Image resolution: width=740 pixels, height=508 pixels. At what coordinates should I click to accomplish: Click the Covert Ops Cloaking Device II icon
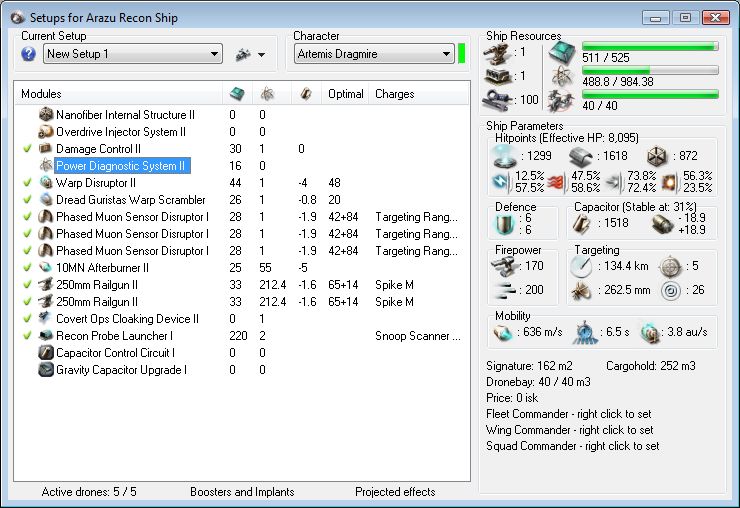click(x=46, y=318)
